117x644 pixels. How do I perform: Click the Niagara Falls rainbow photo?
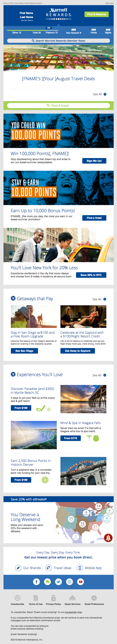pyautogui.click(x=34, y=435)
